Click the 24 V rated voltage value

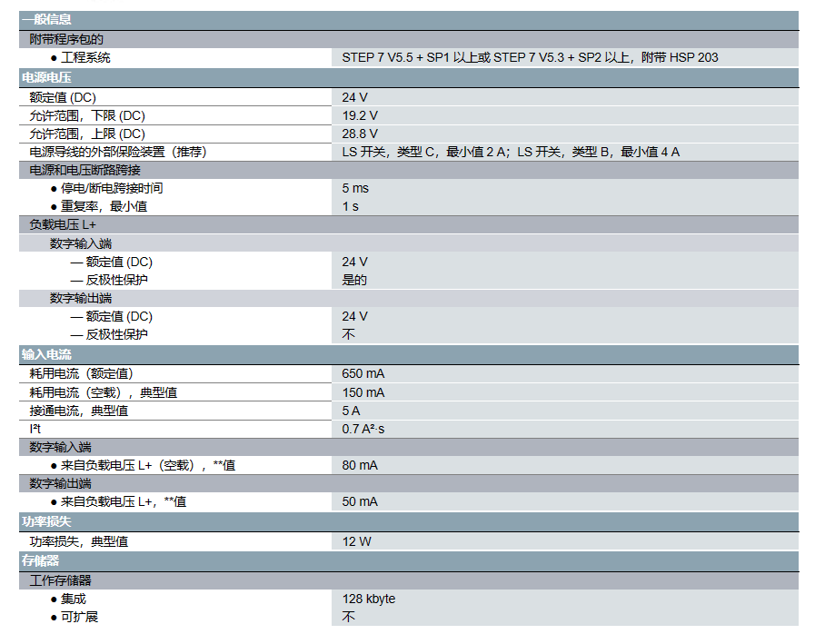[353, 97]
